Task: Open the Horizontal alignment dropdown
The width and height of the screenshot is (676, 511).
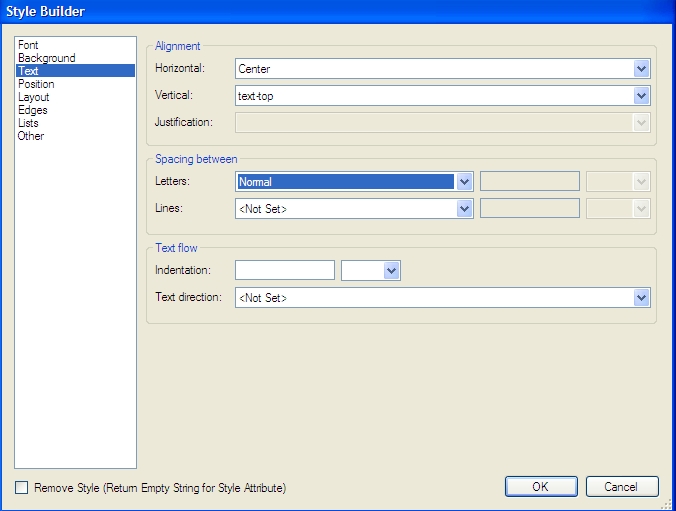Action: [642, 69]
